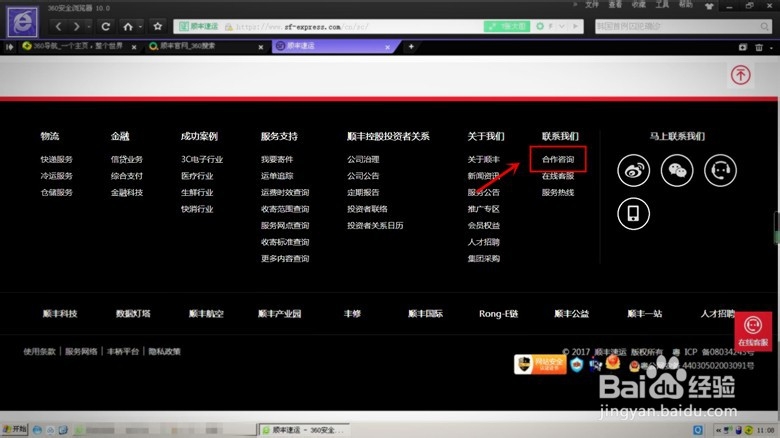780x438 pixels.
Task: Expand the menu overflow chevron before 文件
Action: [x=575, y=4]
